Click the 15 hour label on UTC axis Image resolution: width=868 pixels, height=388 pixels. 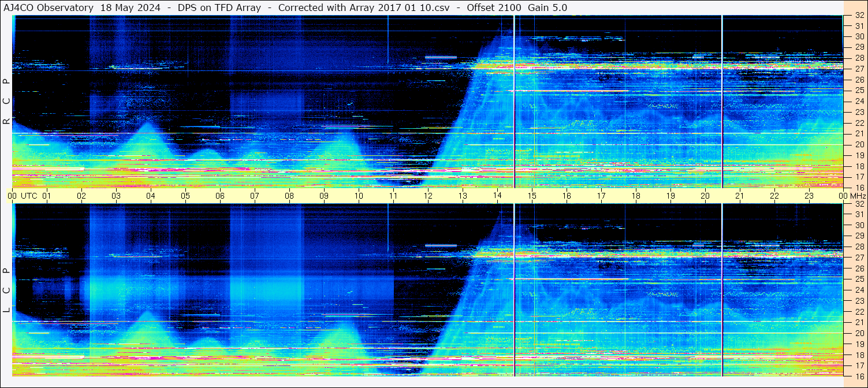point(532,196)
